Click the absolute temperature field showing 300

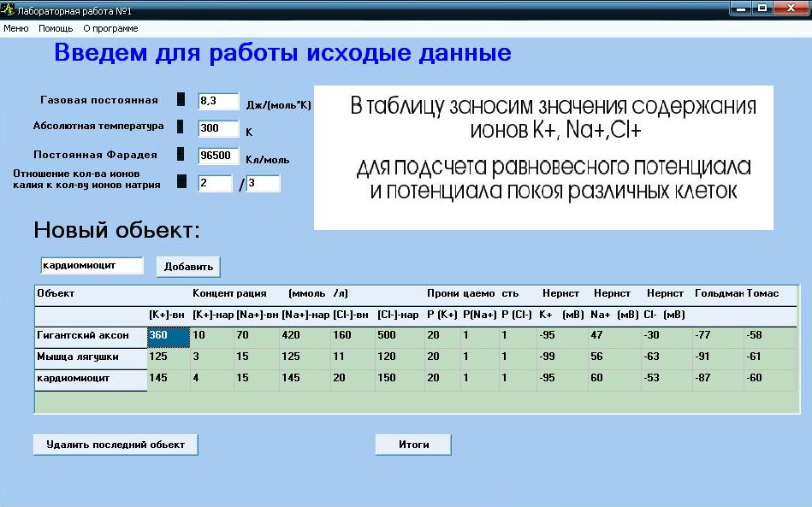[217, 128]
